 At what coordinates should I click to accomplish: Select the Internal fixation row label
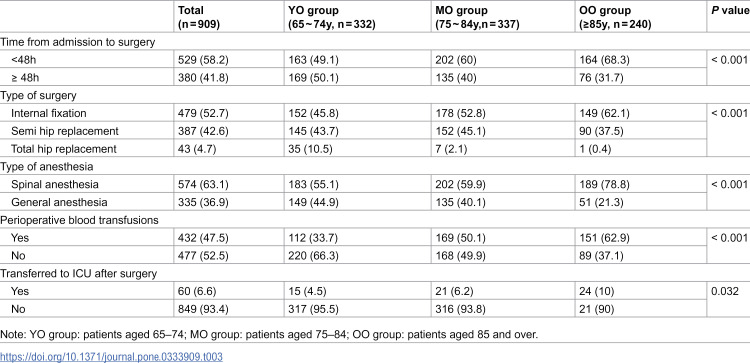(x=49, y=113)
